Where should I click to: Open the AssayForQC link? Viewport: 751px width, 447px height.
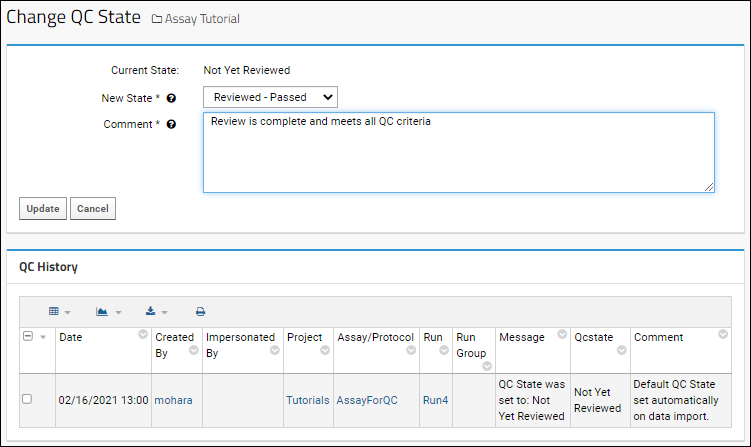(367, 400)
